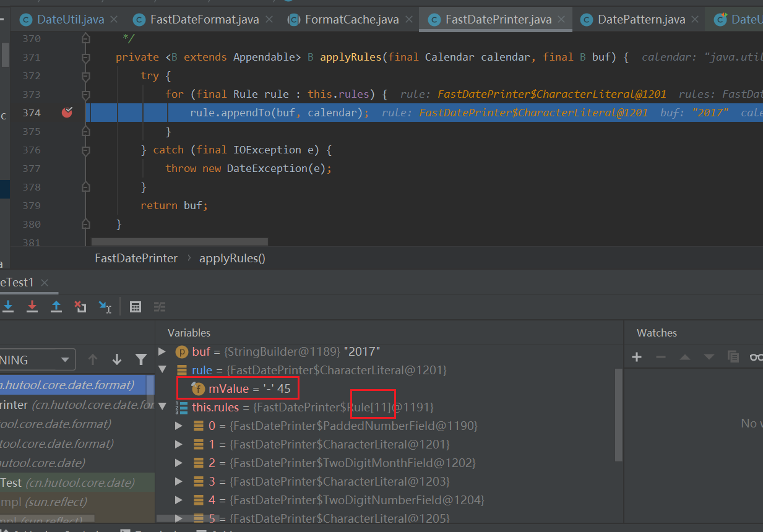Viewport: 763px width, 532px height.
Task: Expand array element 1 CharacterLiteral@1201
Action: (179, 444)
